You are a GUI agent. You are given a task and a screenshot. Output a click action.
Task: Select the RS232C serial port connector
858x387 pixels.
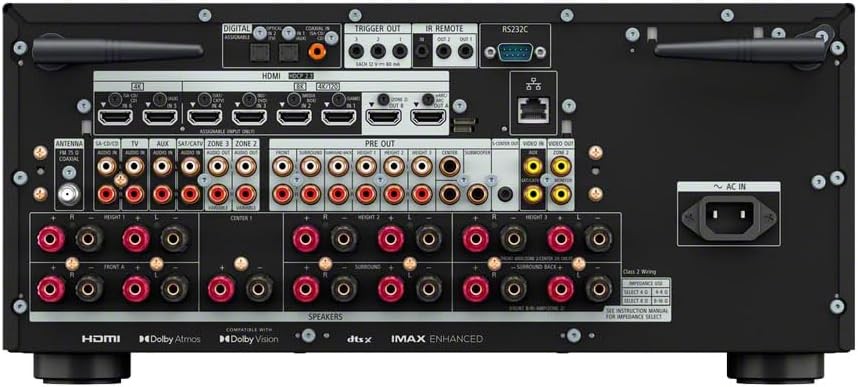[514, 53]
